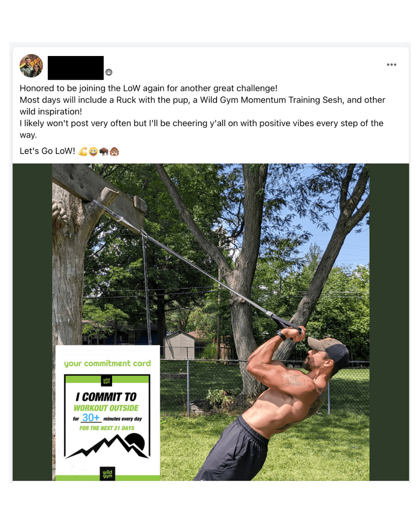420x525 pixels.
Task: Click the "Let's Go LoW!" line
Action: pyautogui.click(x=47, y=151)
